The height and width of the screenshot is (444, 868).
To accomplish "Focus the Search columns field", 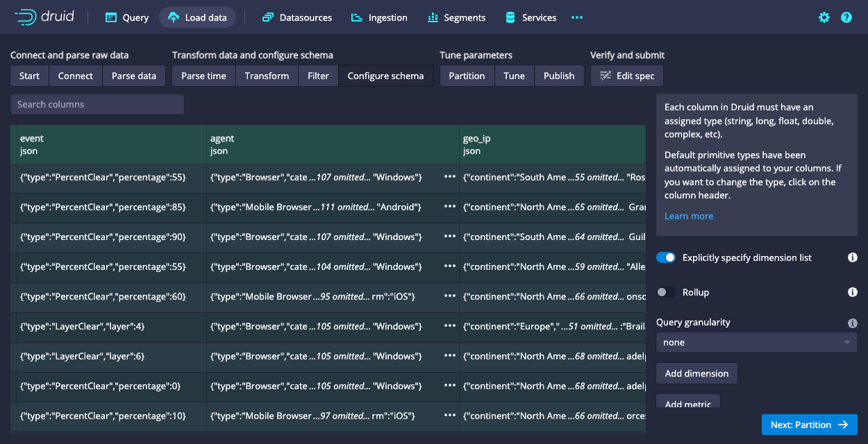I will [x=97, y=104].
